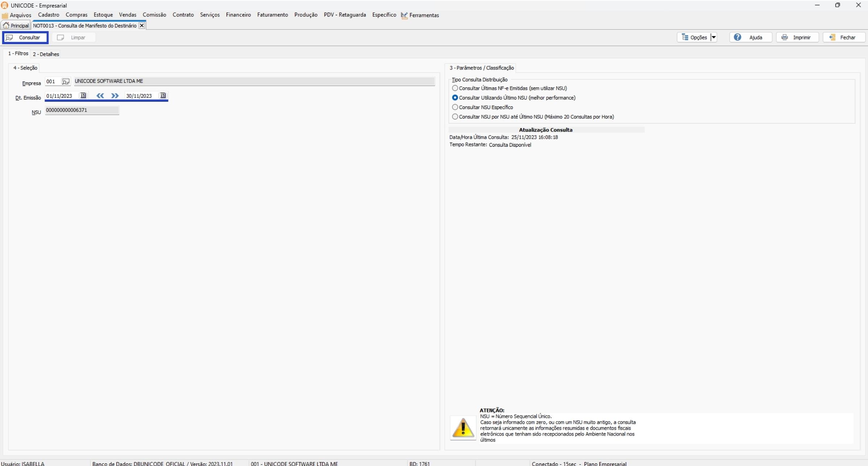Viewport: 868px width, 466px height.
Task: Open the Ferramentas menu
Action: point(423,15)
